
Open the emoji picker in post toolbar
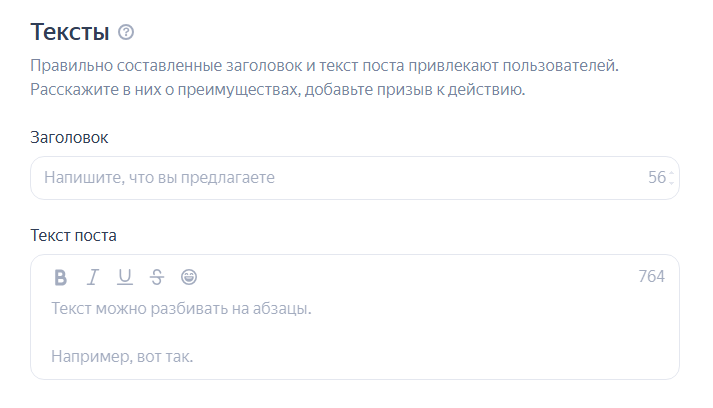tap(189, 277)
